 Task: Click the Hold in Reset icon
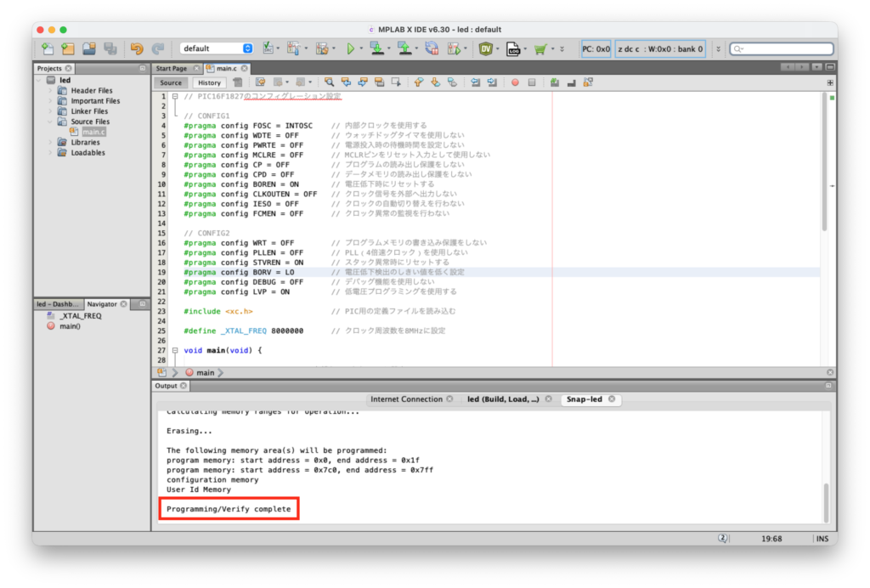tap(432, 48)
